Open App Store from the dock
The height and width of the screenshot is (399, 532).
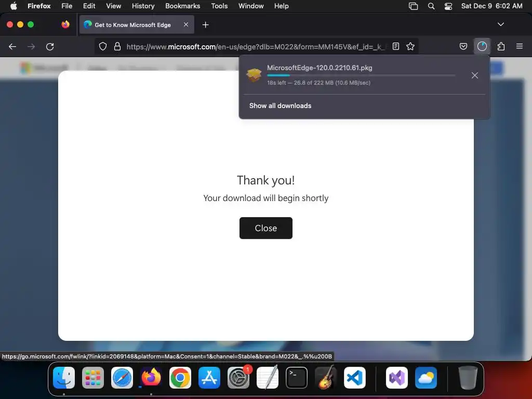[209, 378]
